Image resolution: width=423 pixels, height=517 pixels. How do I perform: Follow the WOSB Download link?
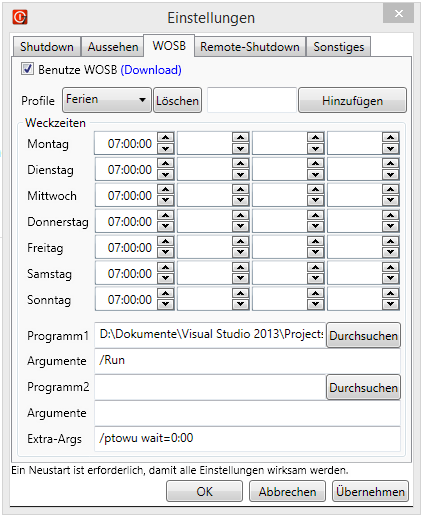(151, 70)
